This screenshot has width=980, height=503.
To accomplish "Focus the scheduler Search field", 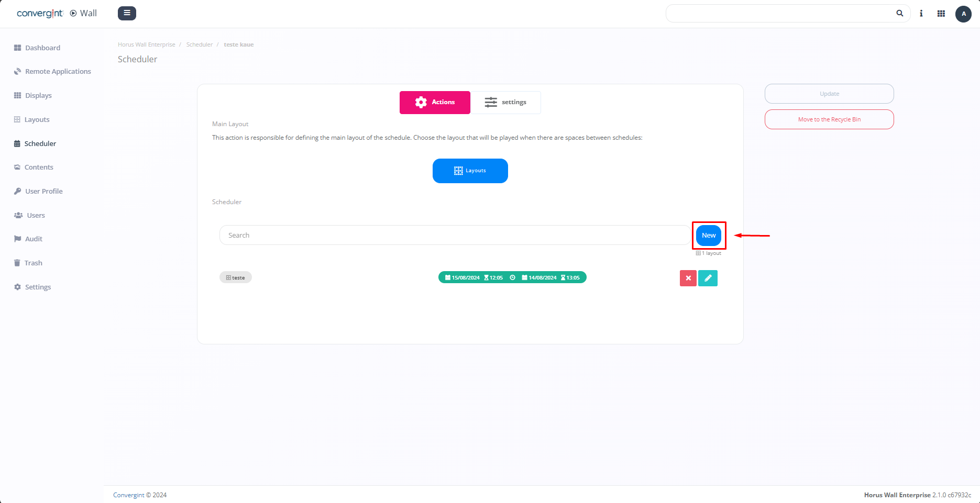I will coord(454,236).
